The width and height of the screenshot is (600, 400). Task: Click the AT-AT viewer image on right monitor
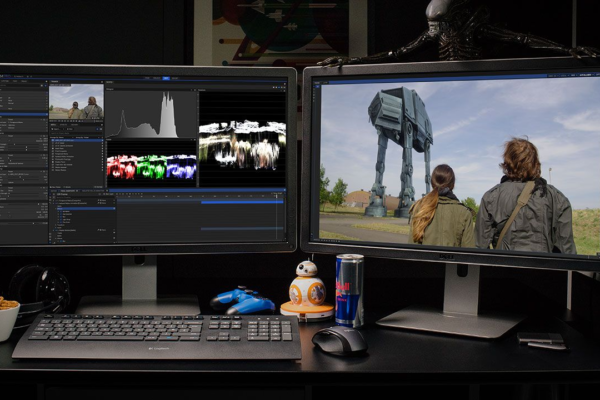coord(460,167)
